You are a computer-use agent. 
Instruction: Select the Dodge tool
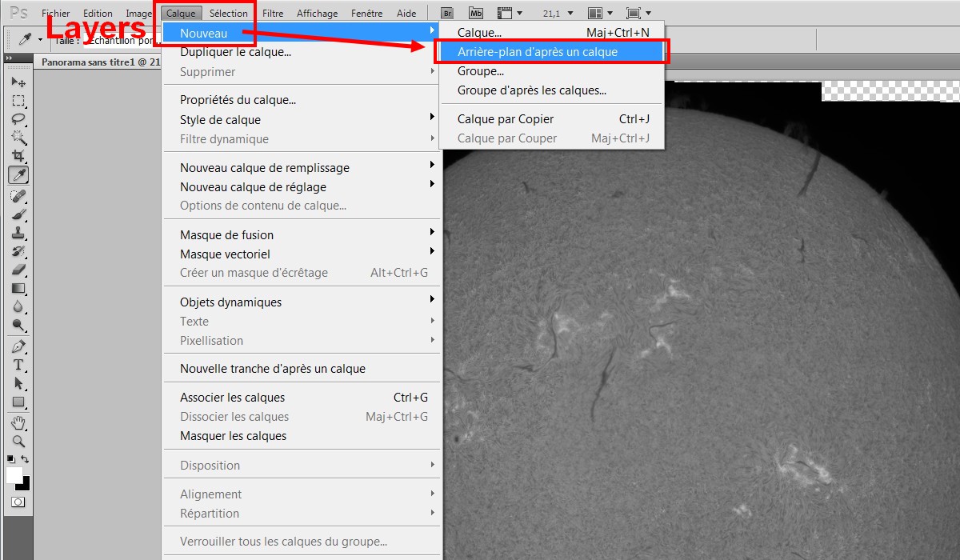point(18,325)
